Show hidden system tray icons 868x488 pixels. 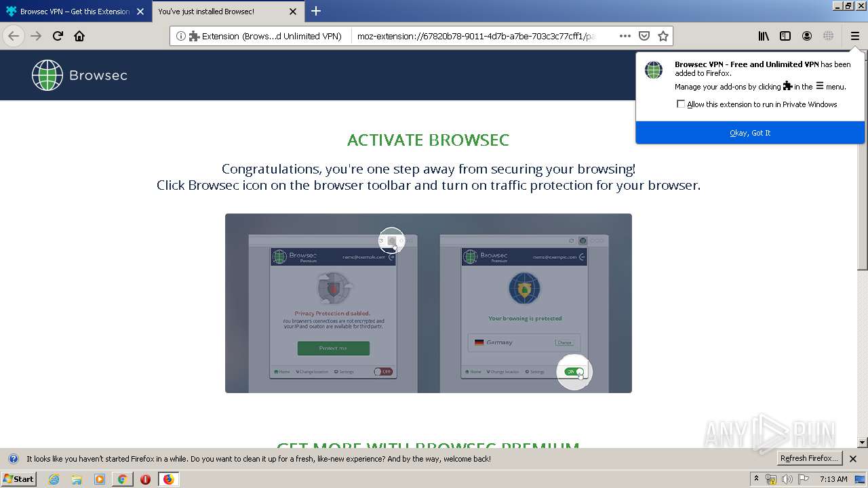pyautogui.click(x=756, y=479)
